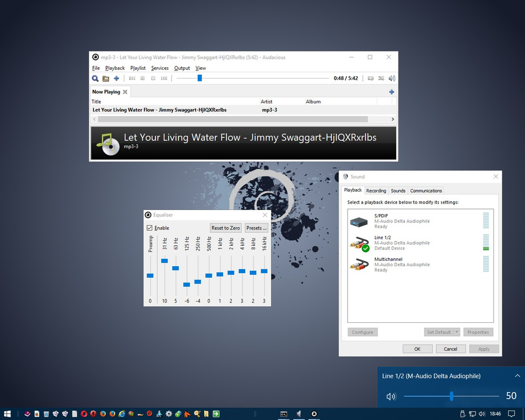Close the Now Playing playlist tab
This screenshot has height=420, width=525.
coord(125,92)
